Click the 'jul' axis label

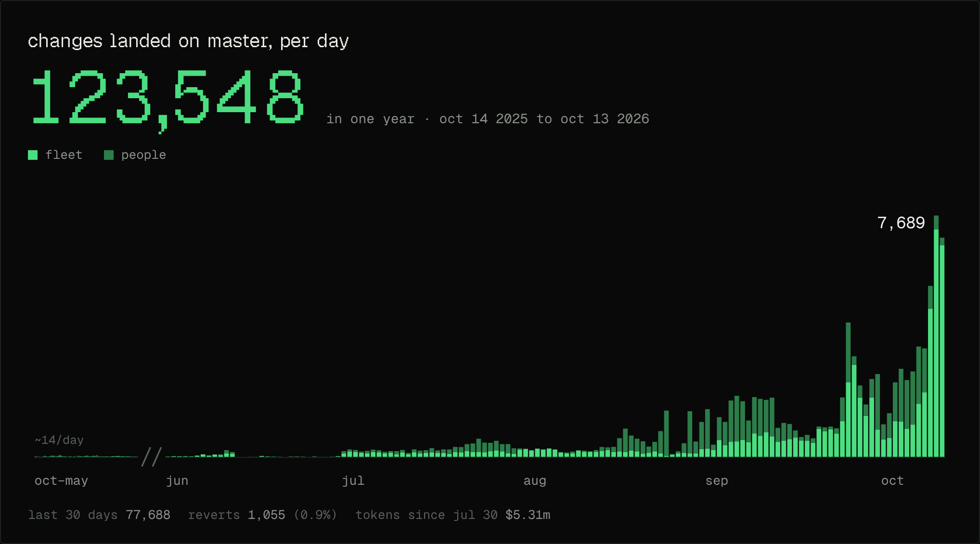353,481
